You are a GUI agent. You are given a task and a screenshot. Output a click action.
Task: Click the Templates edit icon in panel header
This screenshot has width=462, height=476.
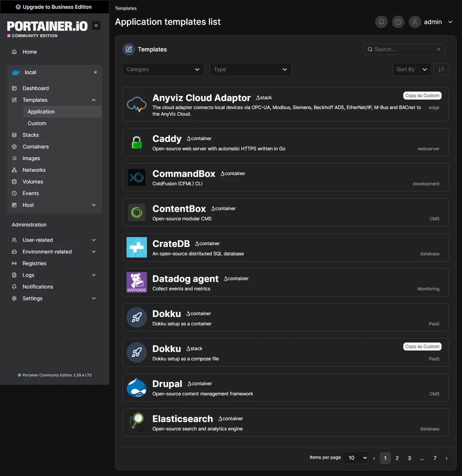click(x=129, y=49)
